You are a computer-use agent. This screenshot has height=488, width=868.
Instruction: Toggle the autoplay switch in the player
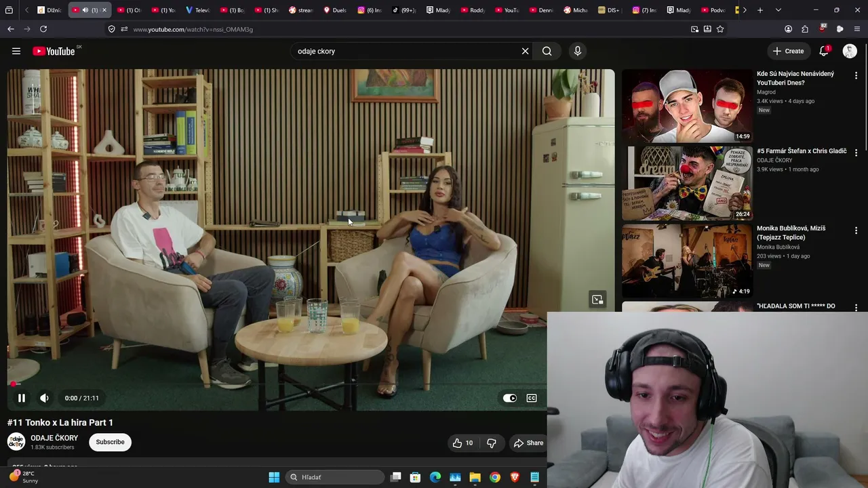pos(509,398)
